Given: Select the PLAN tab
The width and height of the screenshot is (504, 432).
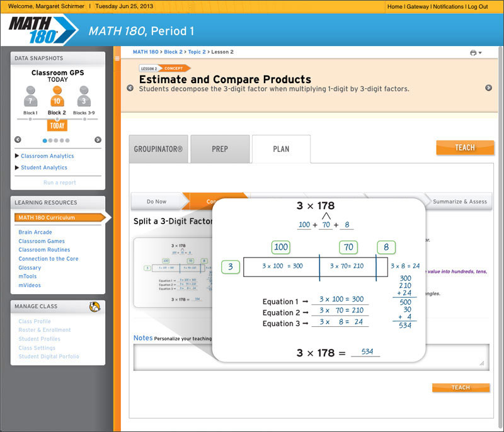Looking at the screenshot, I should (x=281, y=149).
